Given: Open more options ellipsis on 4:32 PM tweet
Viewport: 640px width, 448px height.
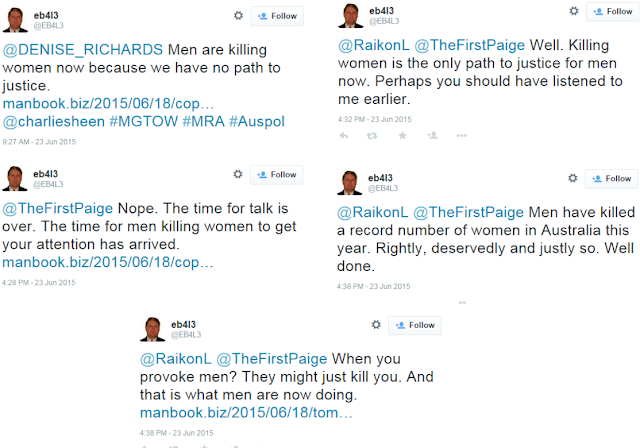Looking at the screenshot, I should pos(461,135).
